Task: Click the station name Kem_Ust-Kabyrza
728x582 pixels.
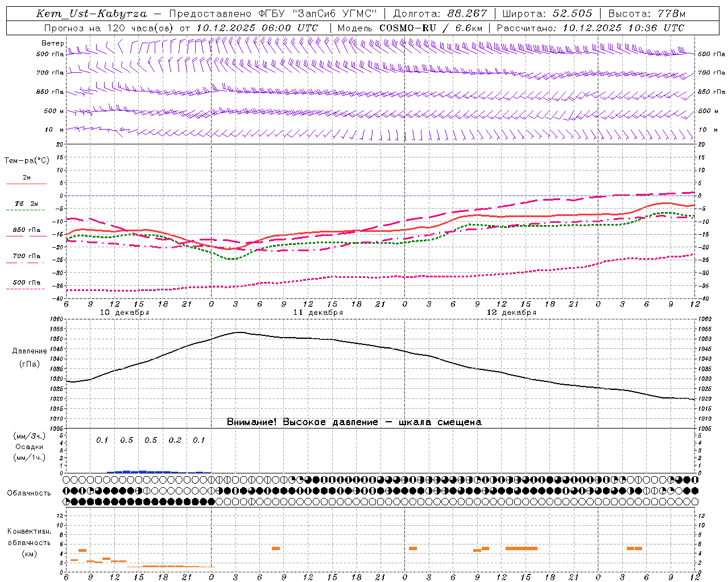Action: point(92,14)
